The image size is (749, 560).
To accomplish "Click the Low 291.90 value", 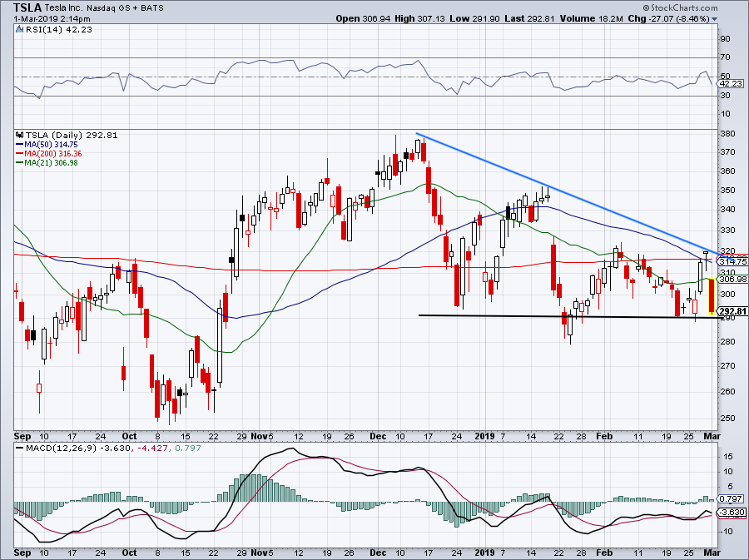I will (x=474, y=18).
